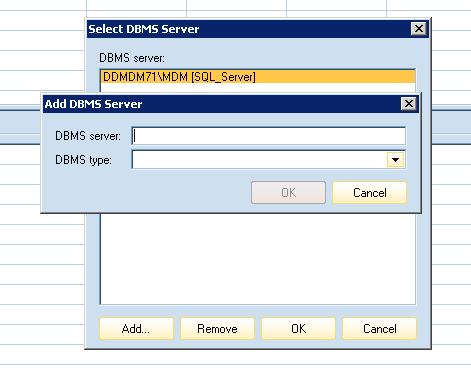Cancel the Add DBMS Server dialog

click(x=369, y=192)
